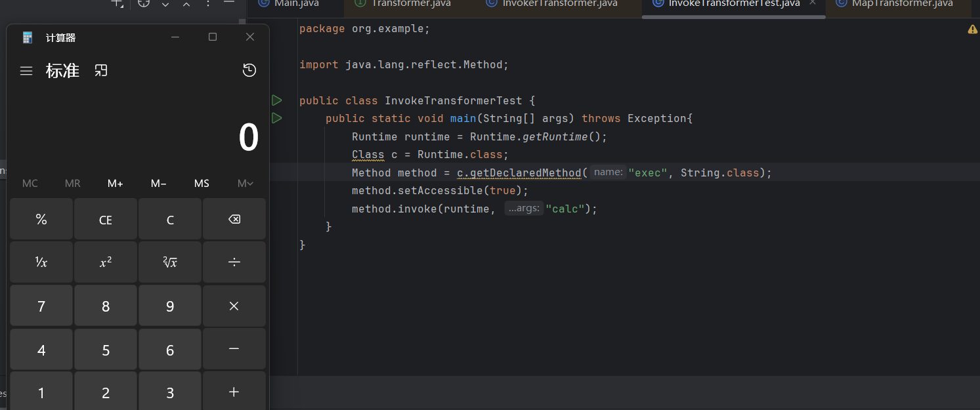Click the reciprocal 1/x button
Image resolution: width=980 pixels, height=410 pixels.
(x=41, y=262)
